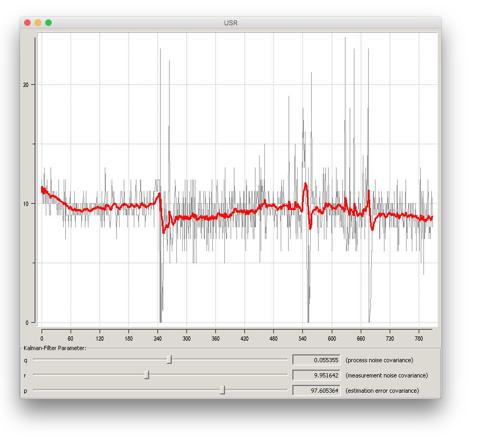Click the q value field showing 0.055355
The height and width of the screenshot is (448, 484).
coord(317,360)
